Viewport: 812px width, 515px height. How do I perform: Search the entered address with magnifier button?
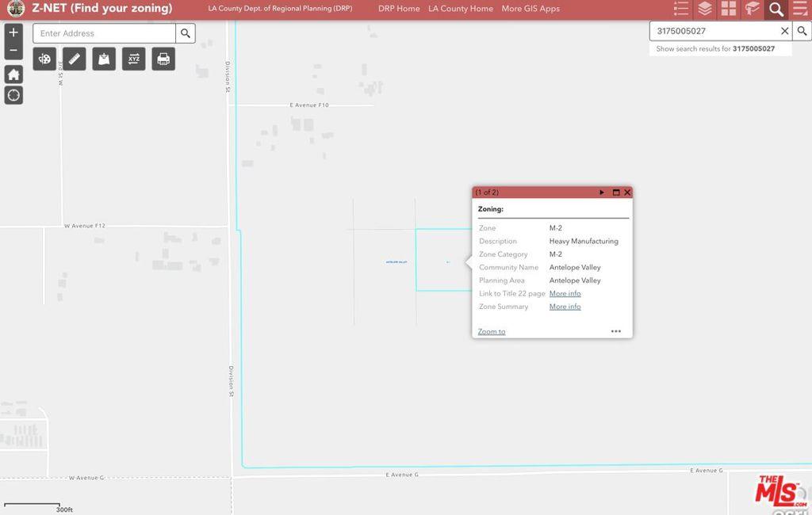186,33
